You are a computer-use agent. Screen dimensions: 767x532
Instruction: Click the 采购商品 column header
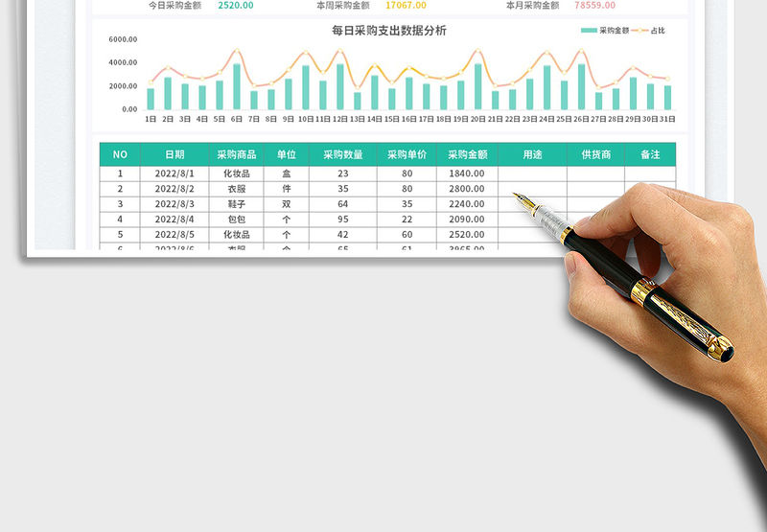coord(236,154)
